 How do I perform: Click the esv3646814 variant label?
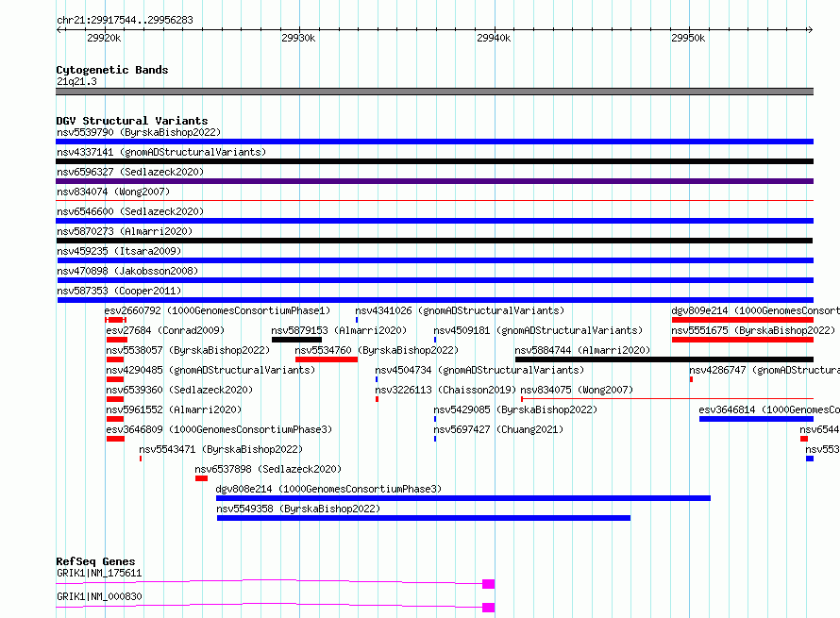(769, 409)
